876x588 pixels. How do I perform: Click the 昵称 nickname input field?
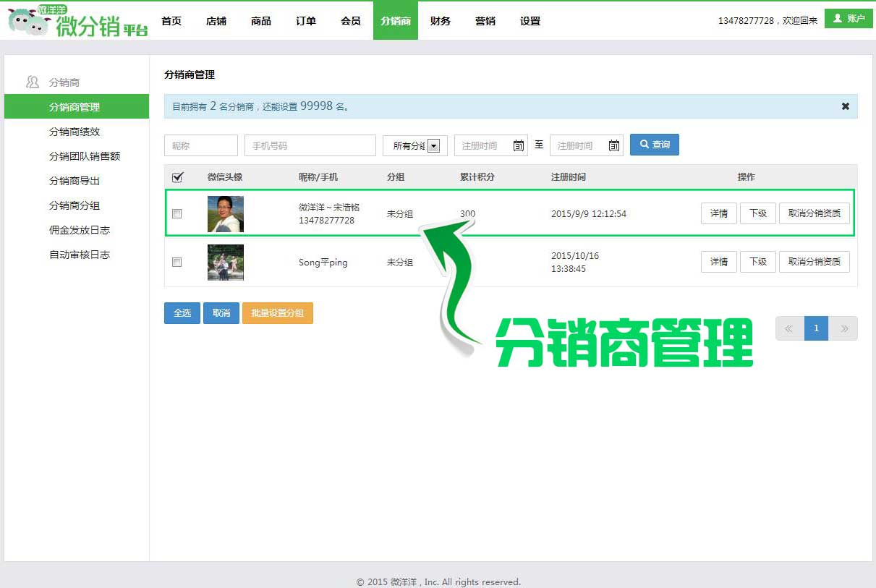coord(200,145)
